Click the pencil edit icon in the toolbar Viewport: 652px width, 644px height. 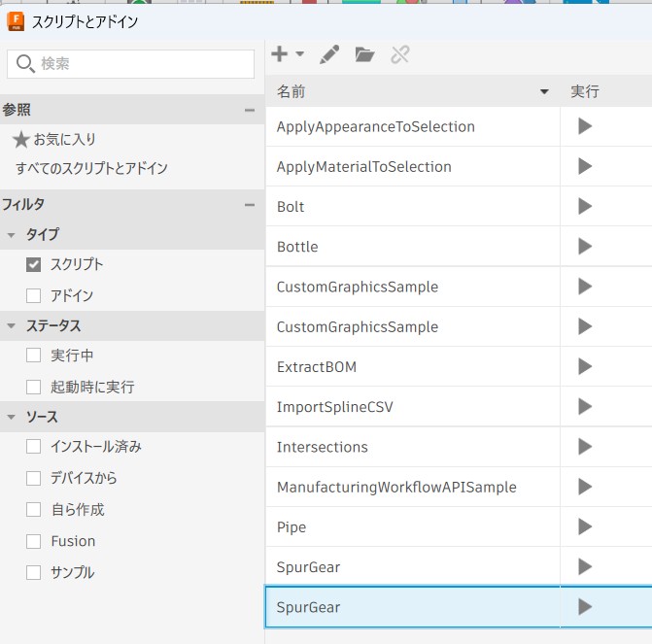pyautogui.click(x=329, y=54)
